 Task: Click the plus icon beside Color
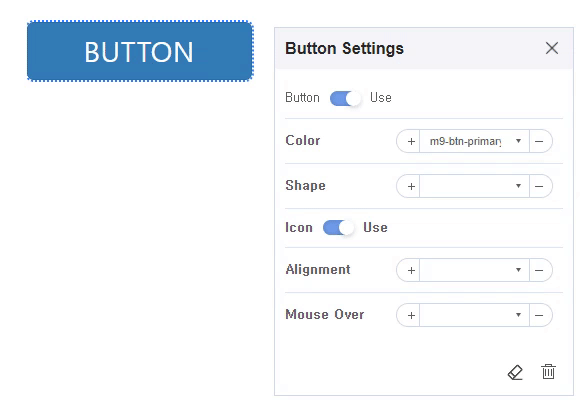coord(409,141)
